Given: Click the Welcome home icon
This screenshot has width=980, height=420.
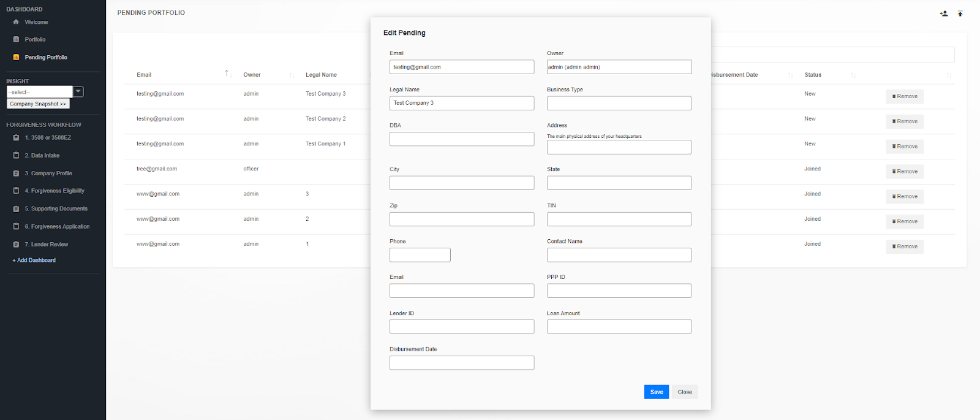Looking at the screenshot, I should tap(16, 22).
